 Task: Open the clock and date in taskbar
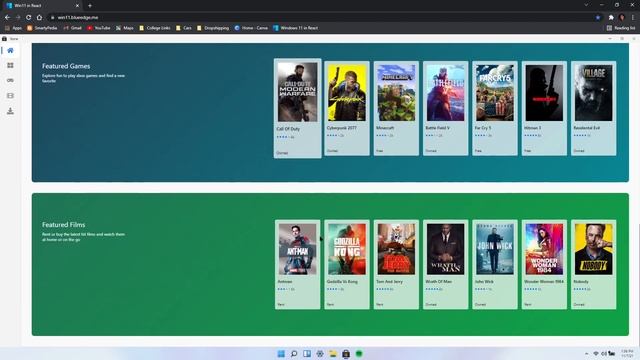coord(627,353)
